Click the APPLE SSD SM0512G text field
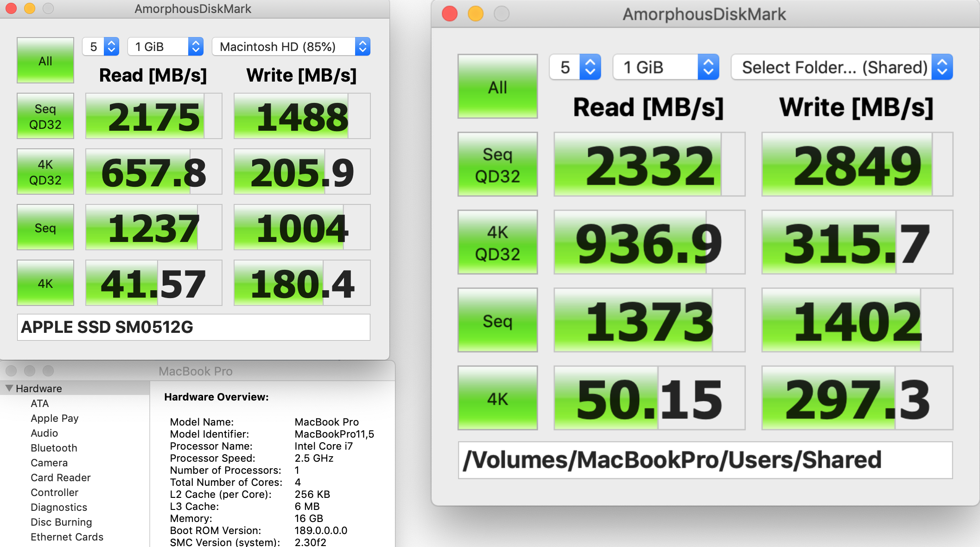 [193, 327]
